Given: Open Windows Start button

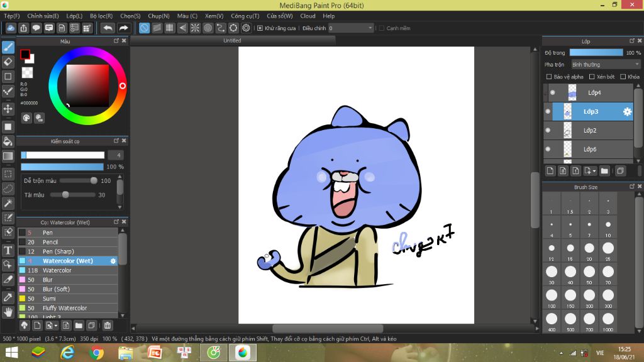Looking at the screenshot, I should click(11, 353).
